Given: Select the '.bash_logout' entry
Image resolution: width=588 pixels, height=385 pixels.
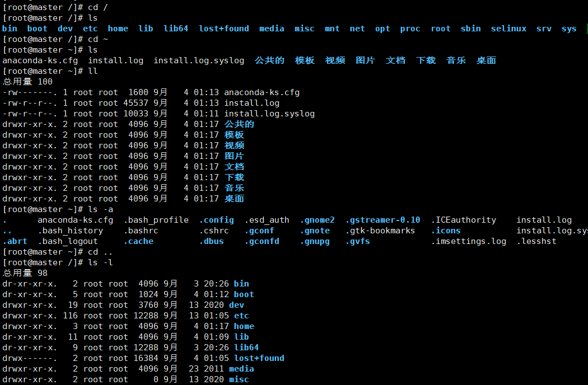Looking at the screenshot, I should 68,241.
